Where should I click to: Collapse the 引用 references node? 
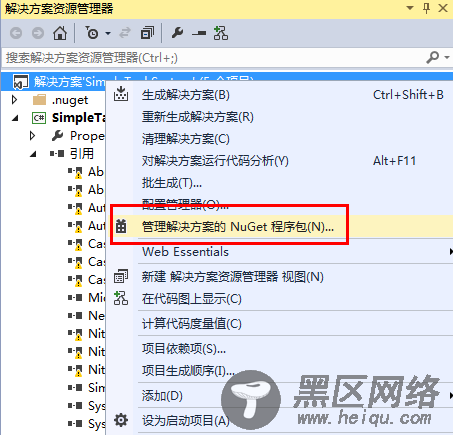(x=33, y=154)
